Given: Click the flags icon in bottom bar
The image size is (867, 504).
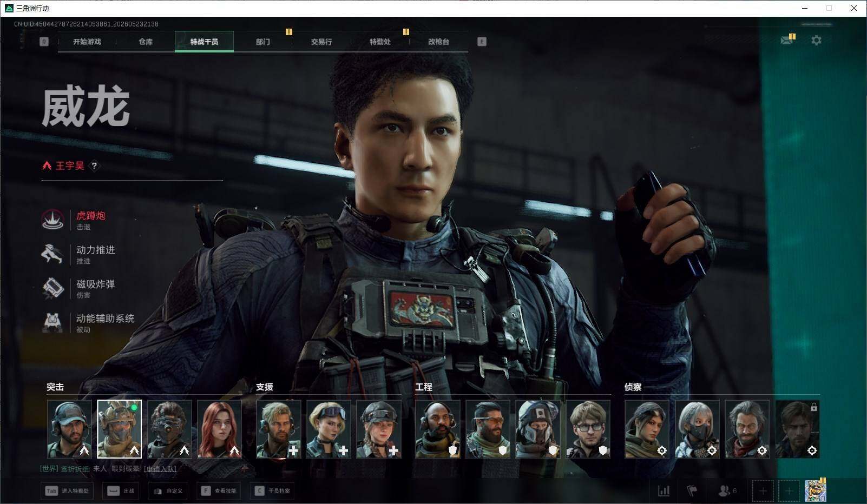Looking at the screenshot, I should pyautogui.click(x=692, y=490).
